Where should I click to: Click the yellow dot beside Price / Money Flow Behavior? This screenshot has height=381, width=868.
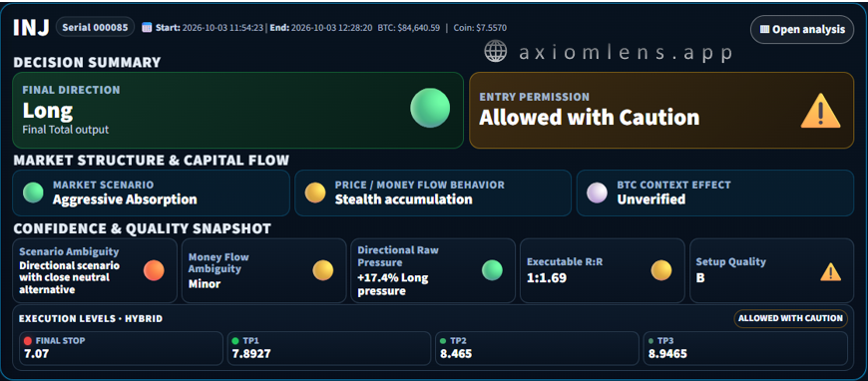pyautogui.click(x=315, y=192)
